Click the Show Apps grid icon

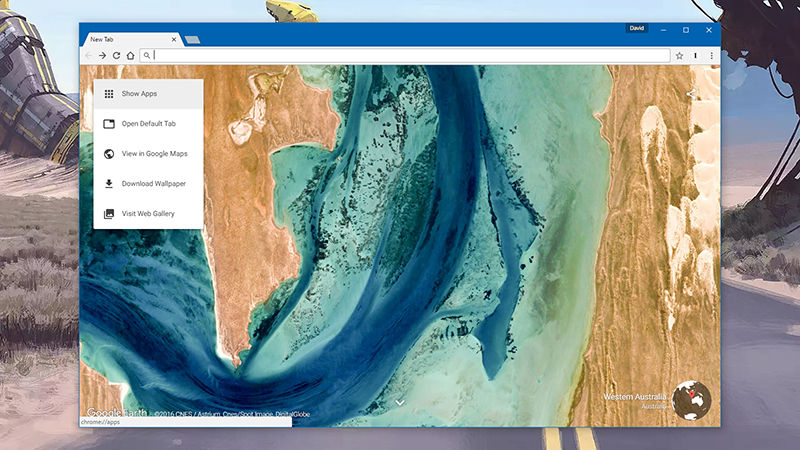click(109, 94)
